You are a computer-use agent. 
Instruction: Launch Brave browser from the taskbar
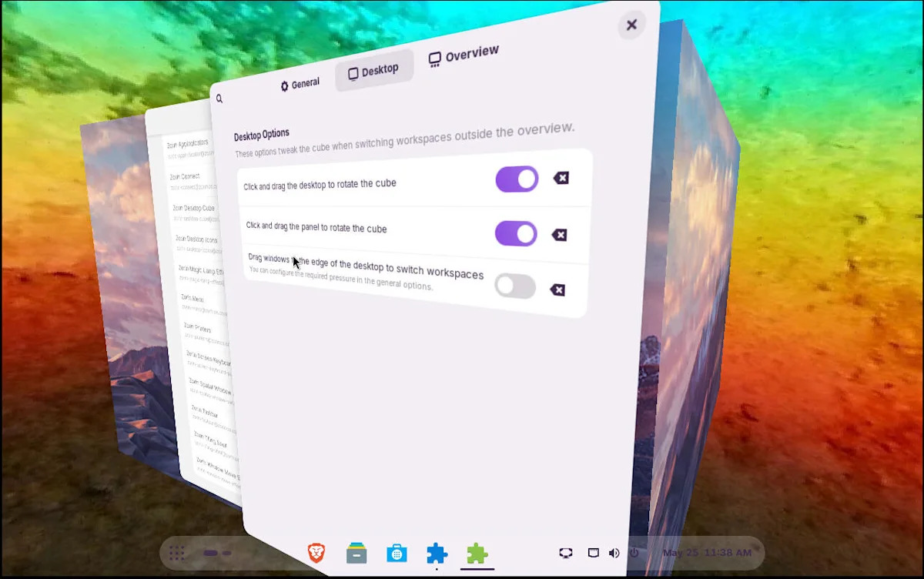[x=316, y=553]
